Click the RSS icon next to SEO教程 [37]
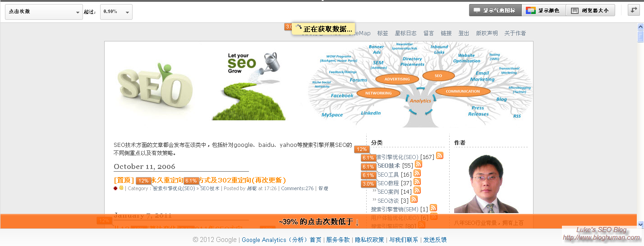The height and width of the screenshot is (246, 644). click(x=417, y=182)
